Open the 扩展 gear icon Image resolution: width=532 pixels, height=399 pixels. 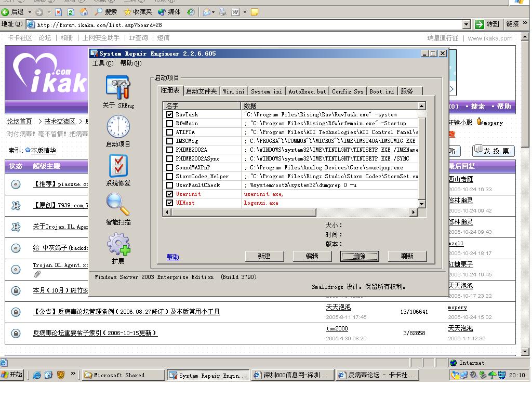click(118, 244)
